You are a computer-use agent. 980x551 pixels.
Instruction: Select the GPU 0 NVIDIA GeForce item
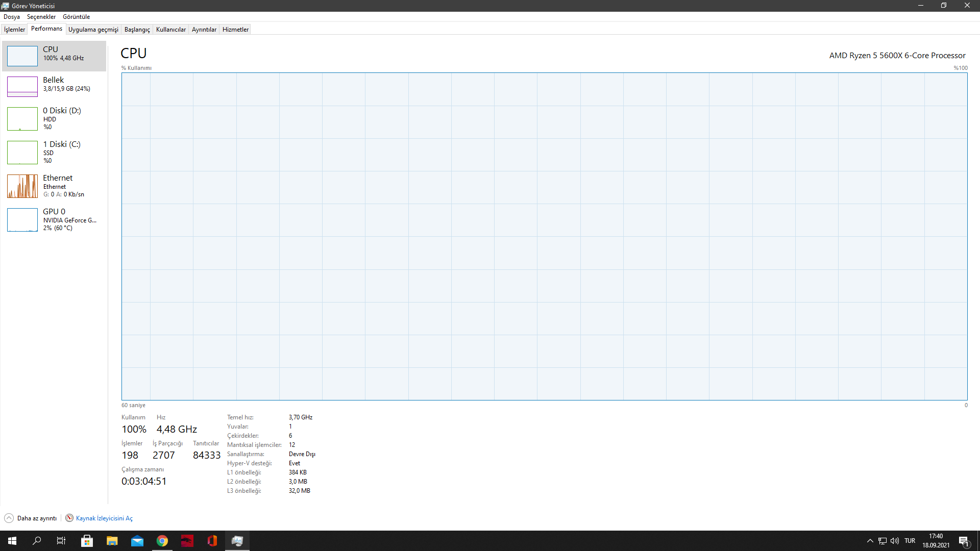[x=54, y=220]
